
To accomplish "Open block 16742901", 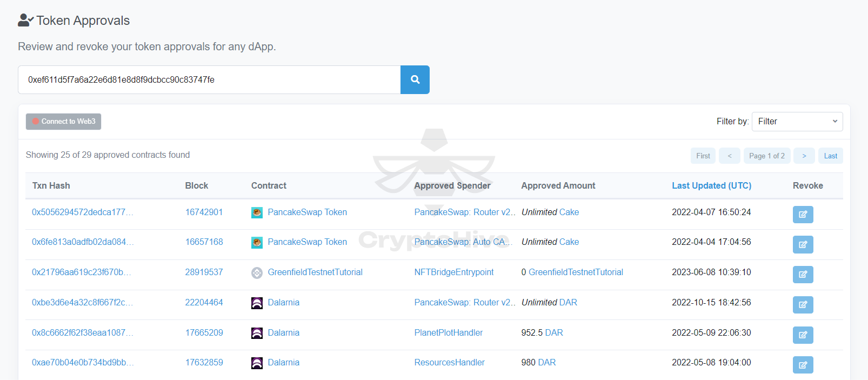I will 204,212.
